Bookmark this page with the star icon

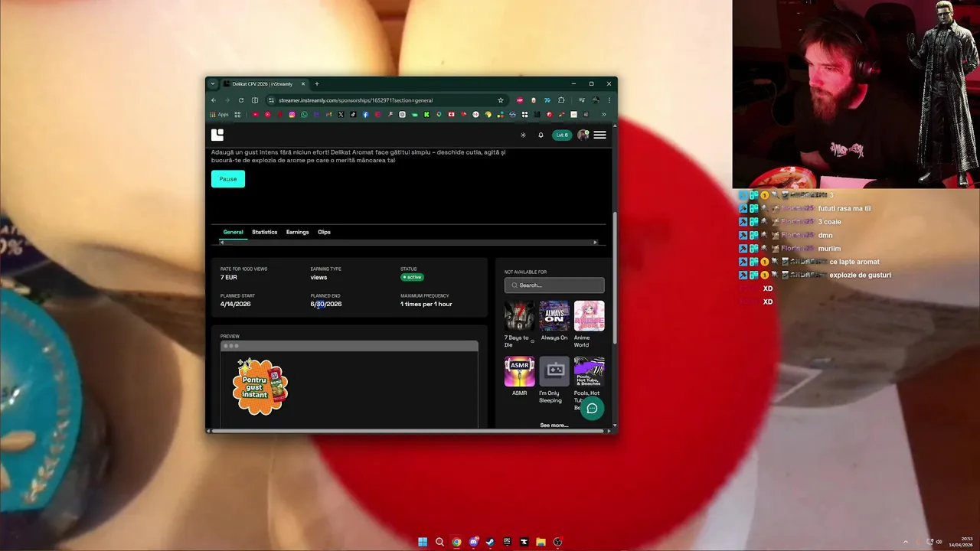(x=501, y=100)
